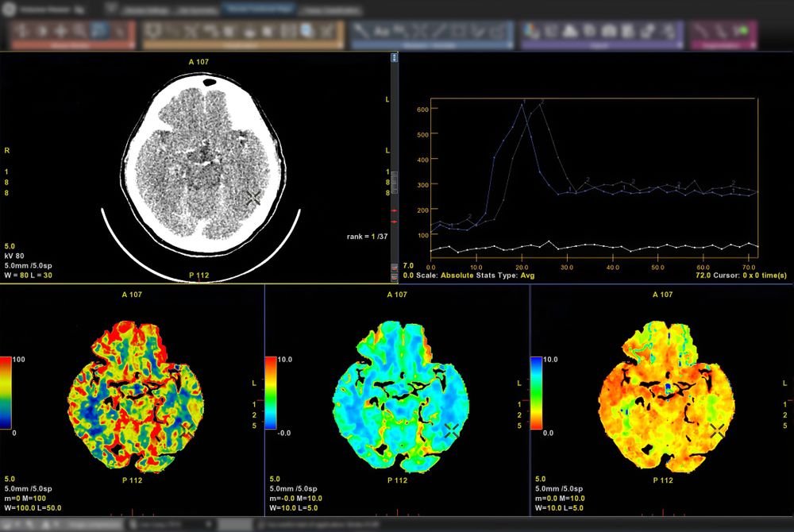Click the 0–100 rainbow color scale bar
The image size is (794, 532).
[x=6, y=393]
